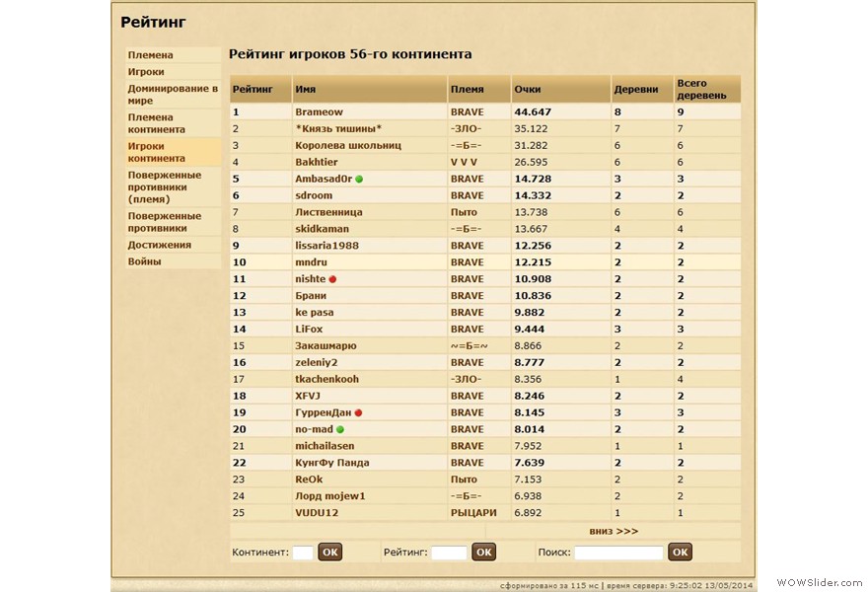Open Игроки in the left sidebar
The height and width of the screenshot is (592, 868).
tap(146, 72)
